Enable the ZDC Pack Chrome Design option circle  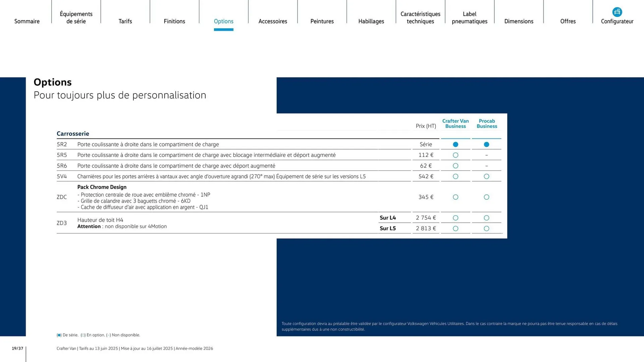pos(455,197)
